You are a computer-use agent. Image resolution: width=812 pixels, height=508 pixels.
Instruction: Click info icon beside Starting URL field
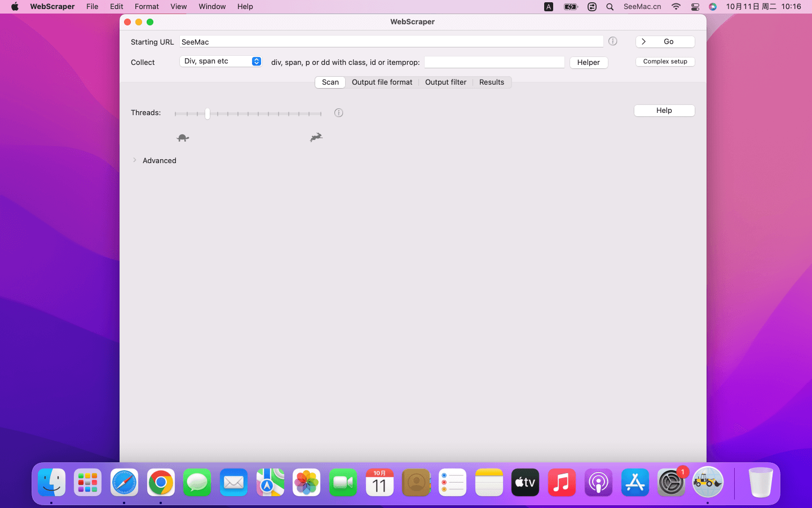coord(612,41)
